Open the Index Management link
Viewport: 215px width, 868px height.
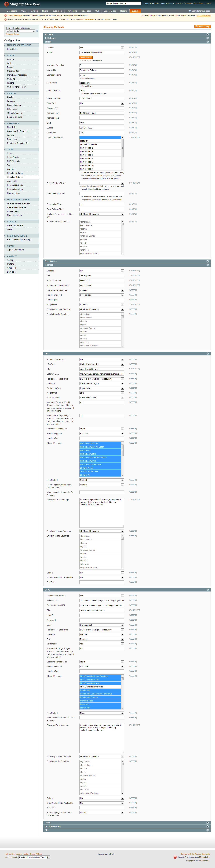87,20
